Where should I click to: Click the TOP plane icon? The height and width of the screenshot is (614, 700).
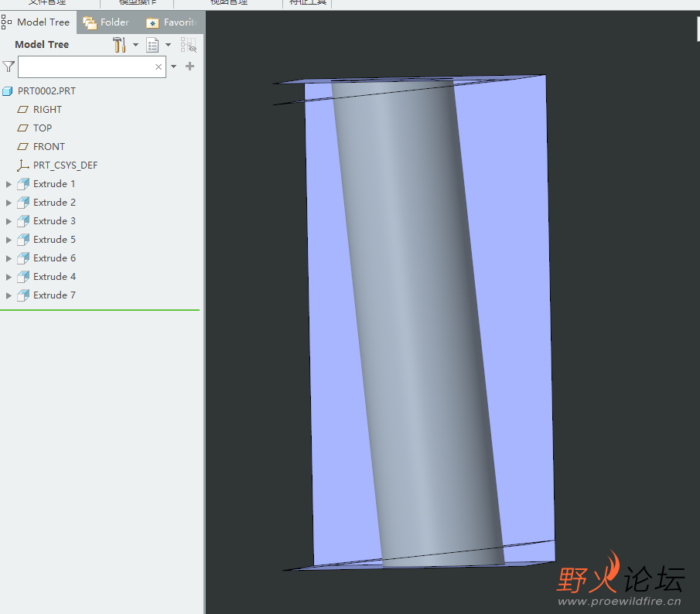[x=22, y=128]
